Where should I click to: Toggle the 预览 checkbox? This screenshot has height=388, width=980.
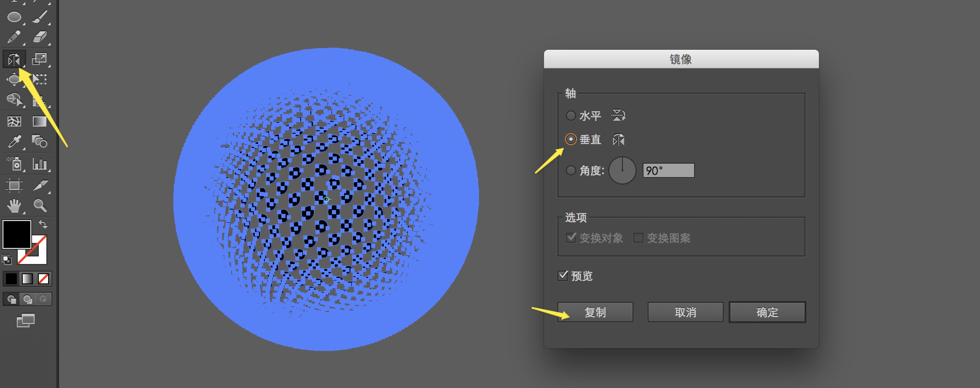(563, 275)
